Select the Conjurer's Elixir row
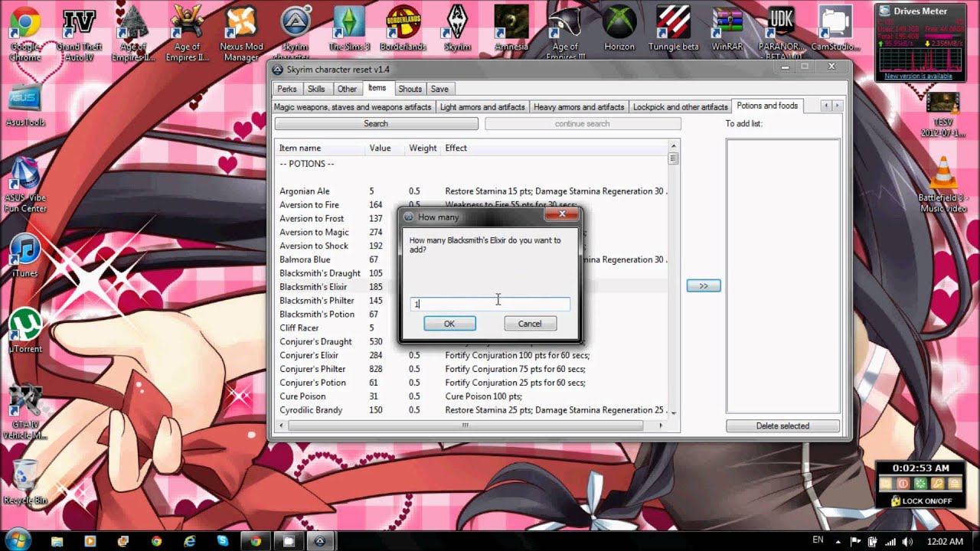The width and height of the screenshot is (980, 551). click(472, 355)
